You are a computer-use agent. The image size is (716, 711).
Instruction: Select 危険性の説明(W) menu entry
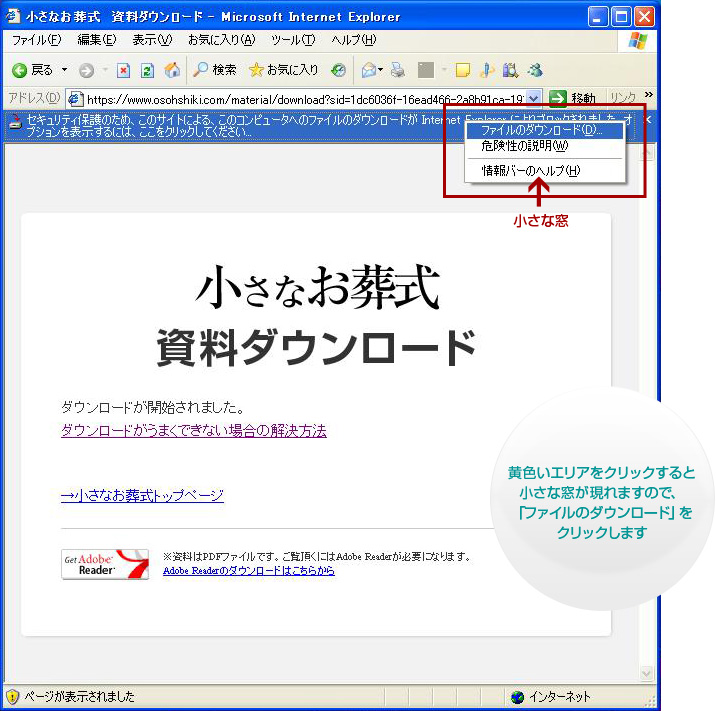click(544, 146)
